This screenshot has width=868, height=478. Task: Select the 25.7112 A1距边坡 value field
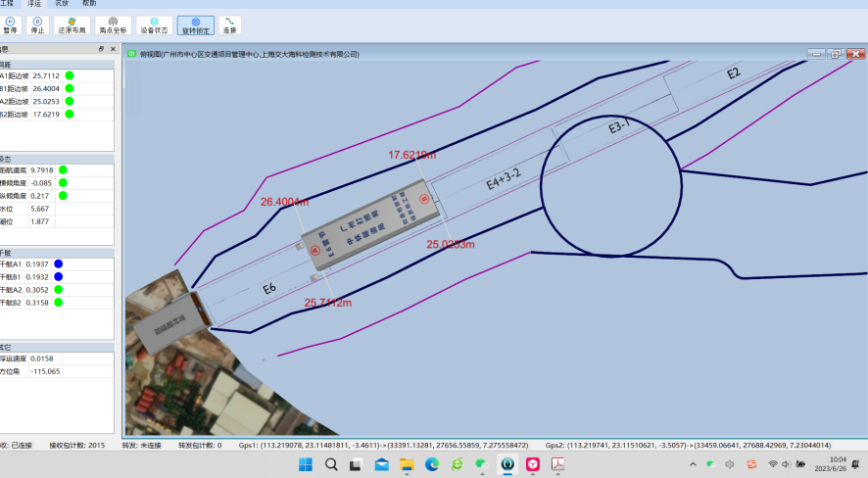click(46, 75)
